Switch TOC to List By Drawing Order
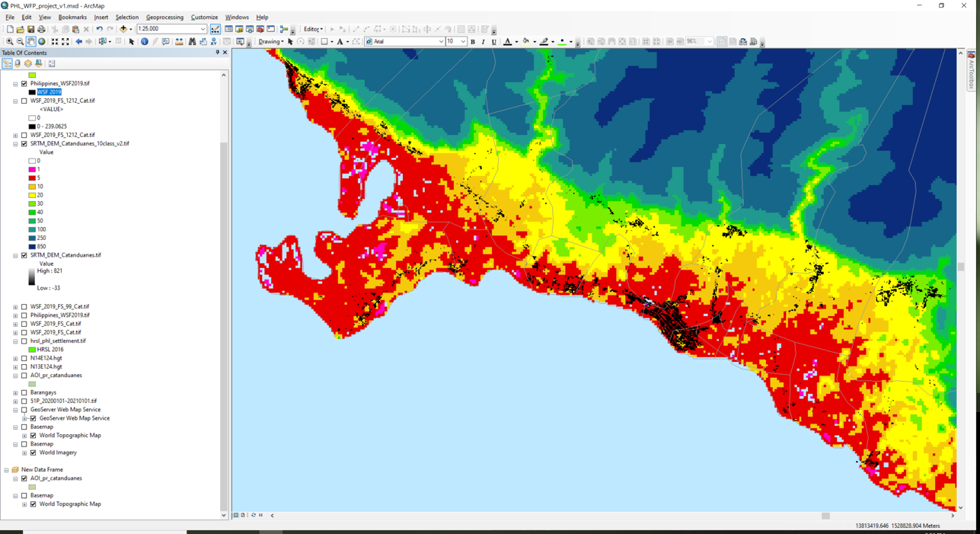 (7, 64)
